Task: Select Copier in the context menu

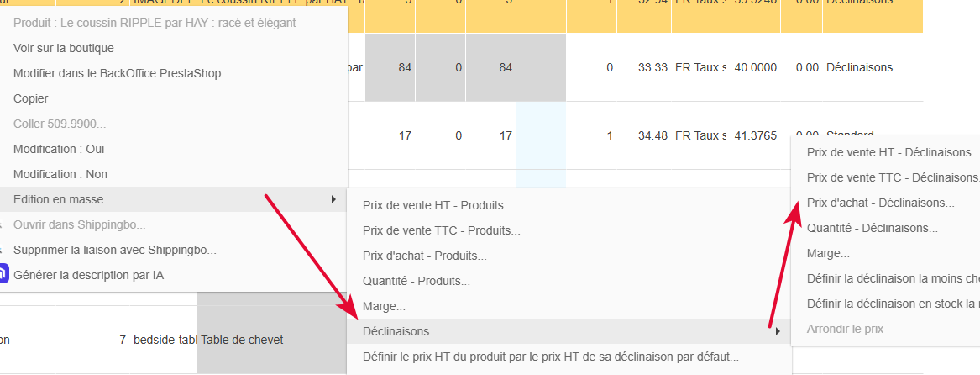Action: [30, 98]
